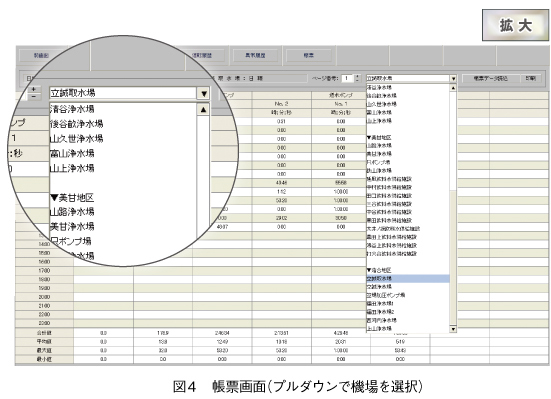Select 立誠加圧ポンプ場 in the dropdown list
551x399 pixels.
(408, 295)
